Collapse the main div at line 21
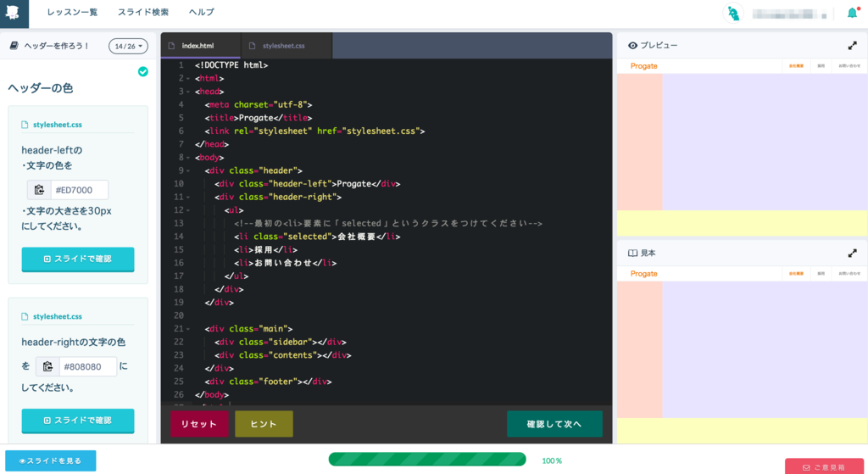Image resolution: width=868 pixels, height=474 pixels. pyautogui.click(x=188, y=329)
